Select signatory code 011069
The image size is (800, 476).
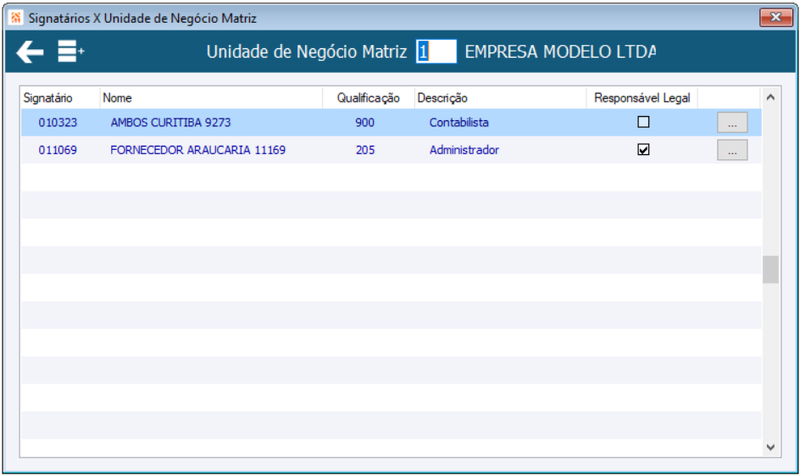pos(58,150)
